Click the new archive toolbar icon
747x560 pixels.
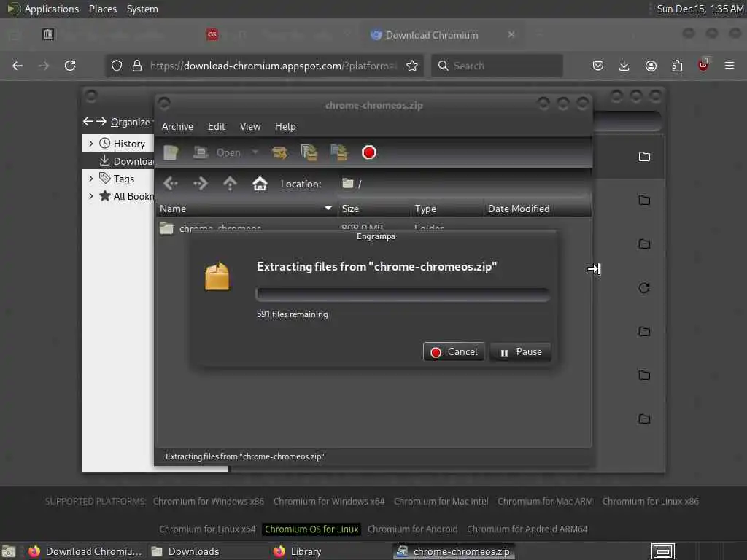tap(171, 153)
